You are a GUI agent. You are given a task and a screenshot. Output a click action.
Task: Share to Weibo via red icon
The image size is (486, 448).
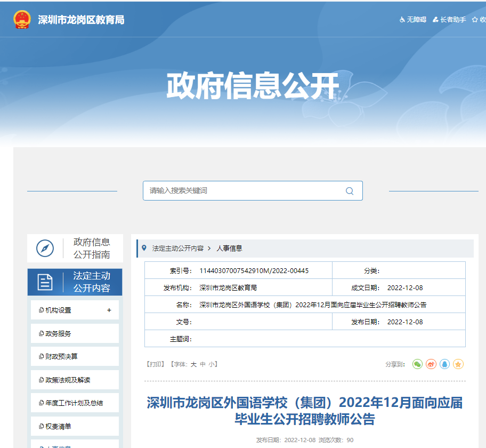(431, 364)
